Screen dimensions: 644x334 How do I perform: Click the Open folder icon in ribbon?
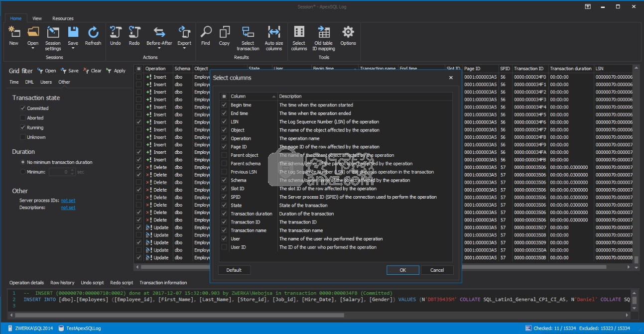coord(33,32)
